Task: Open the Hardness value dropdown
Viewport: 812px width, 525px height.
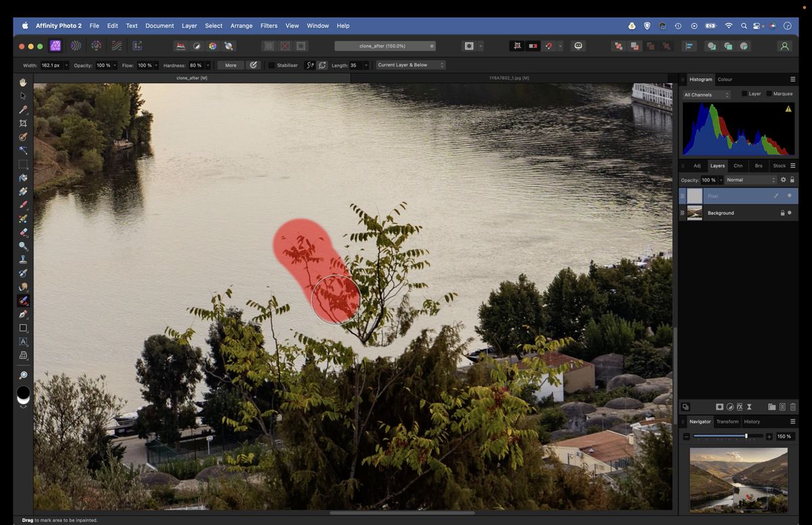Action: pyautogui.click(x=208, y=65)
